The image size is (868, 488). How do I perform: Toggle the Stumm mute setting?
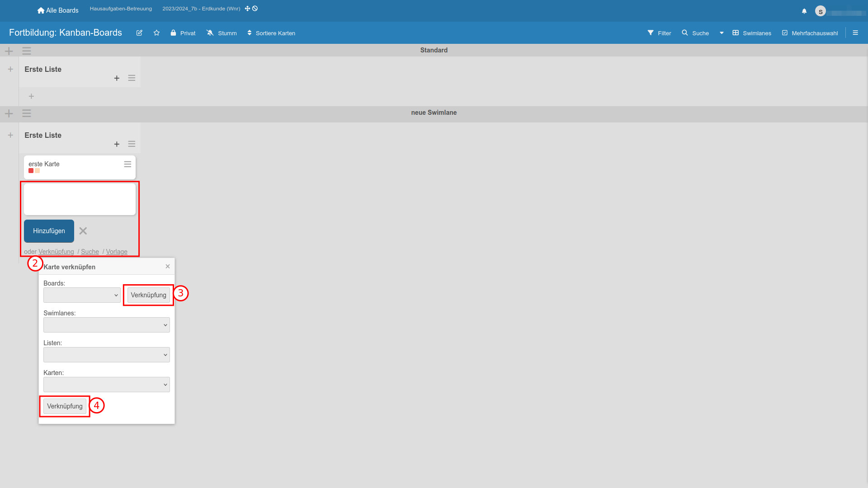pos(222,33)
